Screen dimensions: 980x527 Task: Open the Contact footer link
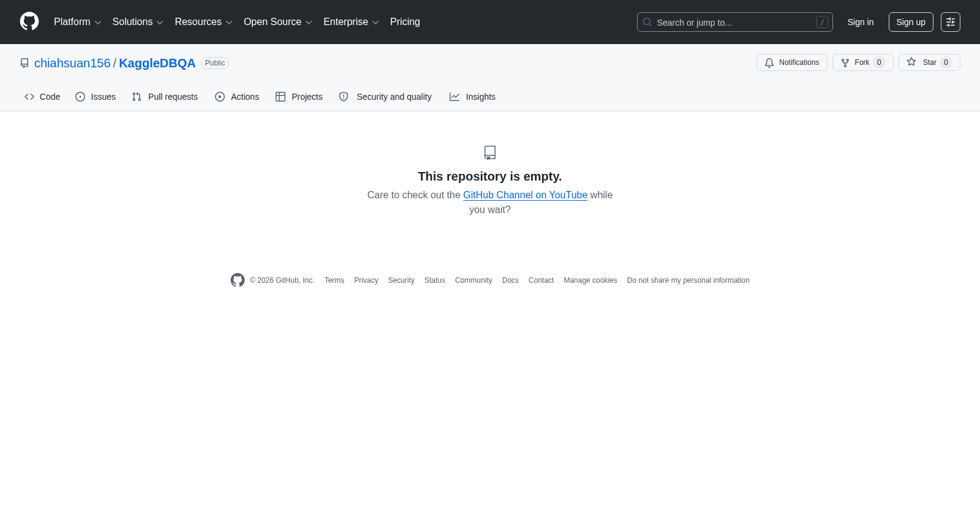click(x=541, y=280)
